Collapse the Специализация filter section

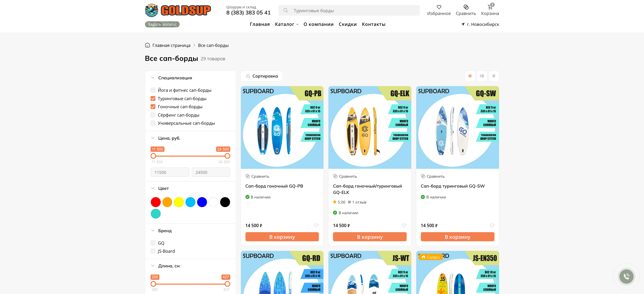(x=153, y=78)
